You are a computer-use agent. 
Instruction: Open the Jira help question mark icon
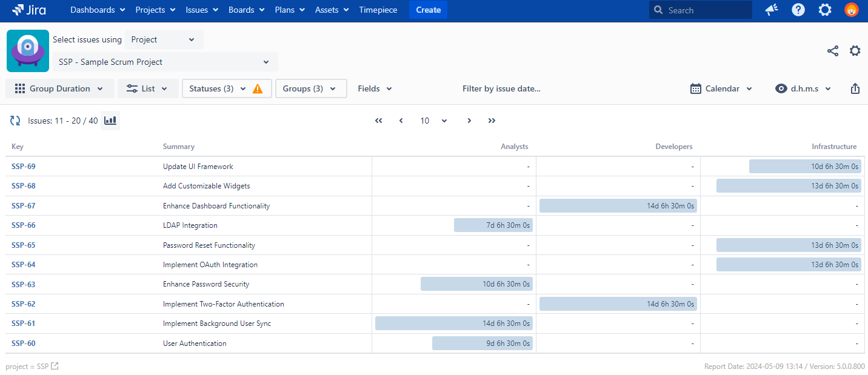(x=798, y=10)
